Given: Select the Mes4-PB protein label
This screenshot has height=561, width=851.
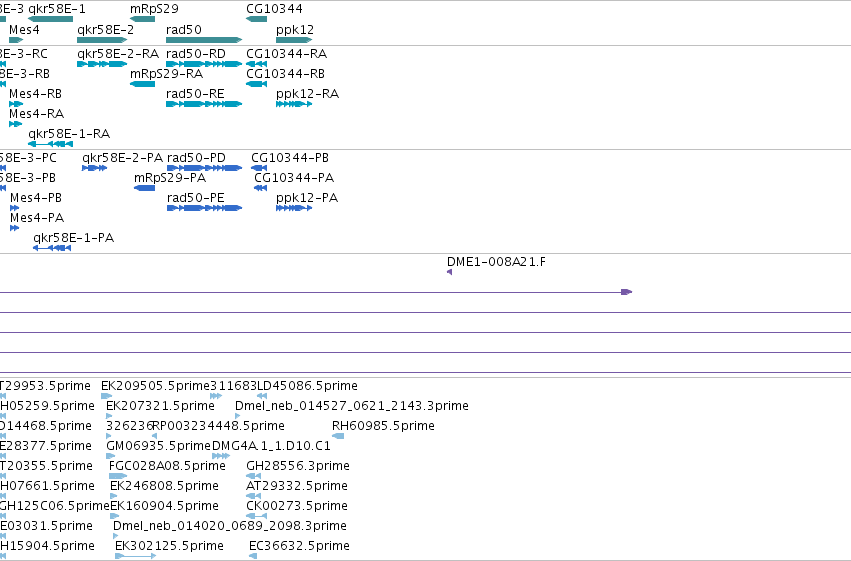Looking at the screenshot, I should pos(36,198).
